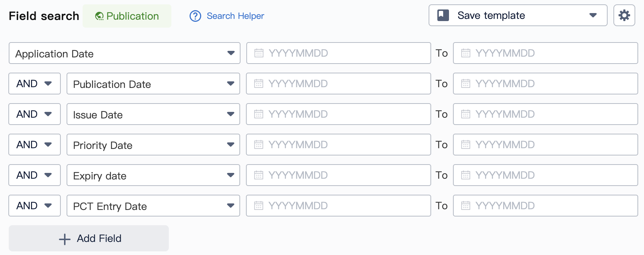Click calendar icon in Issue Date start field
Screen dimensions: 644x255
[259, 114]
